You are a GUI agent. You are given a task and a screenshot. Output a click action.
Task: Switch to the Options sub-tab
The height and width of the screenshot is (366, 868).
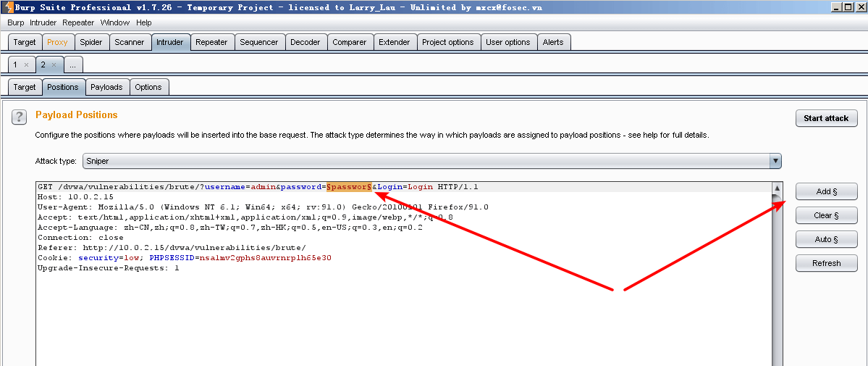coord(148,87)
